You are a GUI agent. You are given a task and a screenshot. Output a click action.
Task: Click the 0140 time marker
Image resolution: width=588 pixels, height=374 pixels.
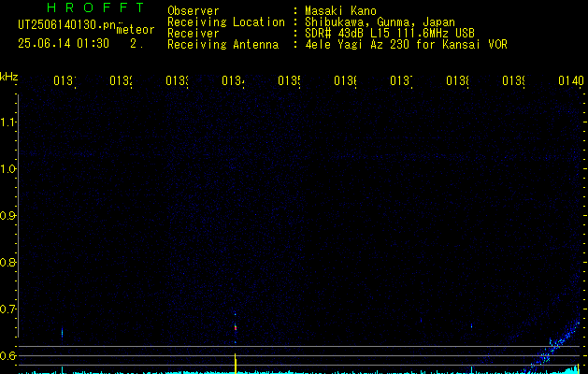coord(571,81)
